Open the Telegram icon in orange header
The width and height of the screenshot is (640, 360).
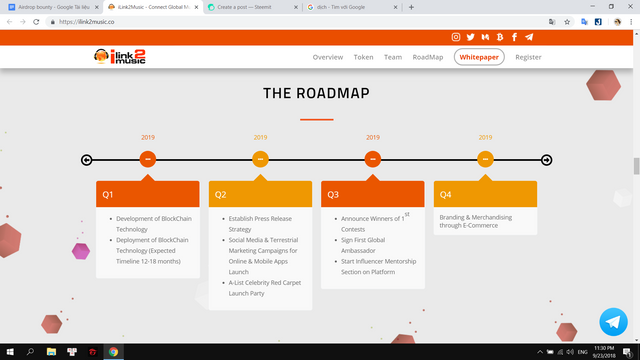tap(529, 37)
